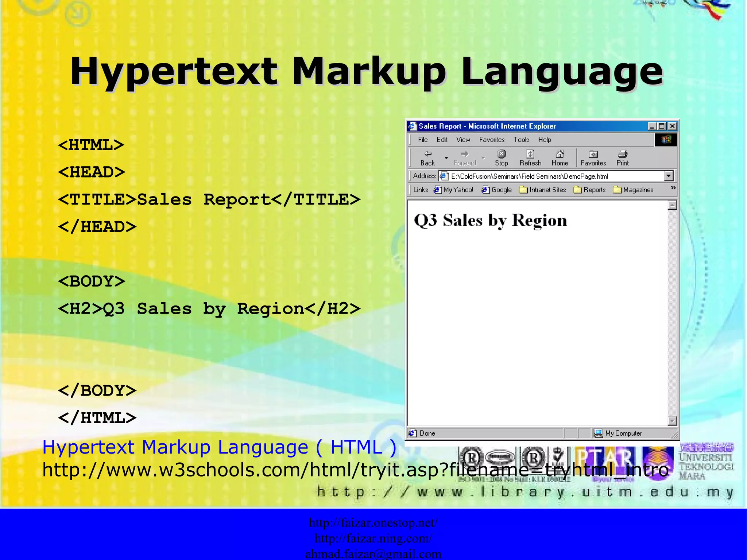Click the Forward arrow toolbar icon

pyautogui.click(x=465, y=154)
